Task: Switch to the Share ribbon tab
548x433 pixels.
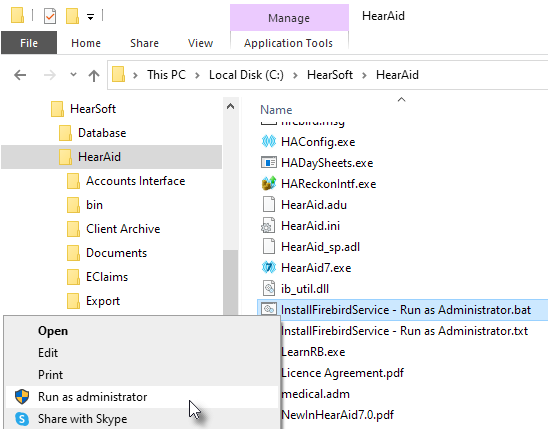Action: point(144,43)
